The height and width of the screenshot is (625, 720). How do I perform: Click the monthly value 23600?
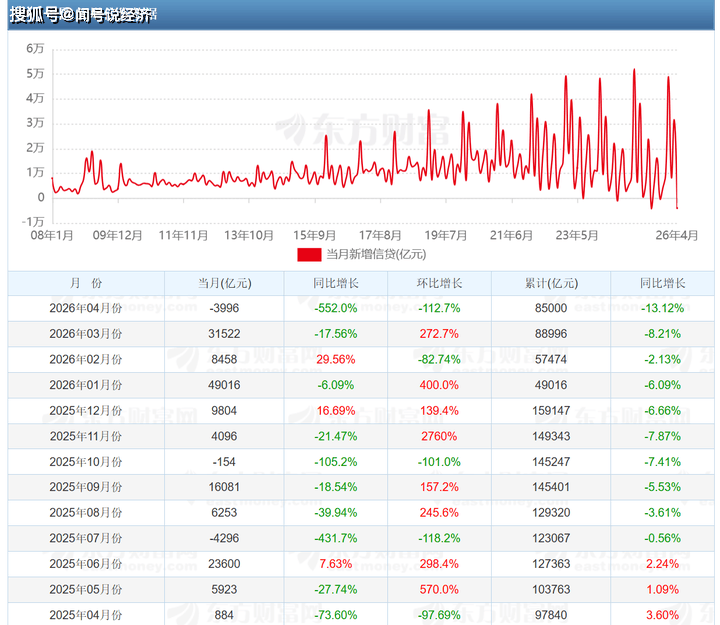(x=225, y=564)
